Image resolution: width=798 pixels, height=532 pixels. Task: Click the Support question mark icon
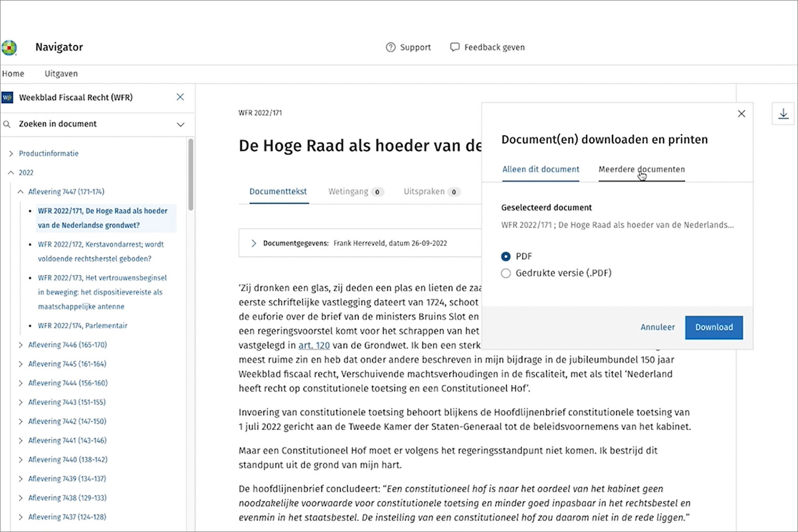coord(391,47)
